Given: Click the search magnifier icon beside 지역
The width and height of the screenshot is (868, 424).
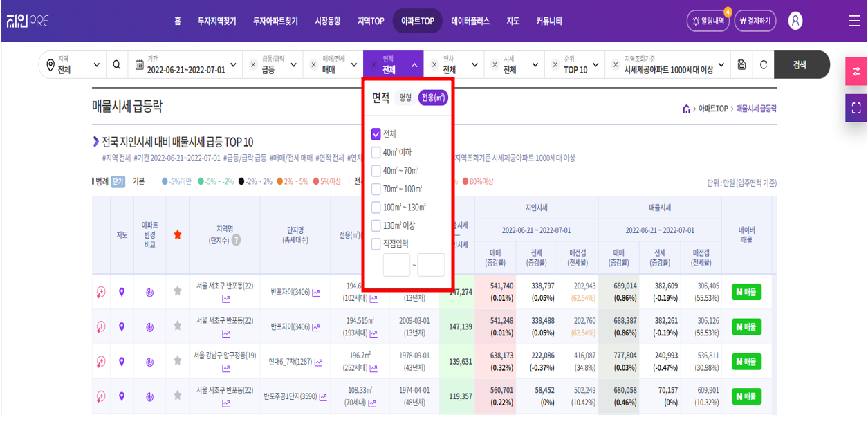Looking at the screenshot, I should [x=117, y=65].
